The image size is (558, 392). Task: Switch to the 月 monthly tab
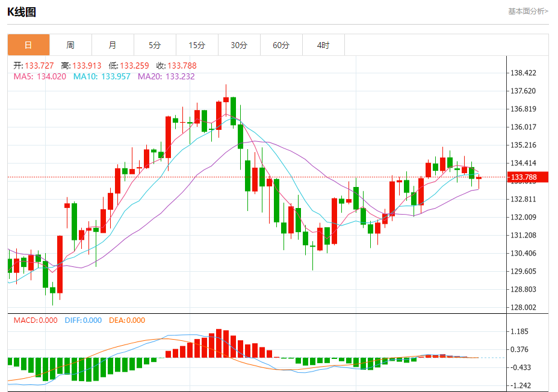pyautogui.click(x=113, y=44)
